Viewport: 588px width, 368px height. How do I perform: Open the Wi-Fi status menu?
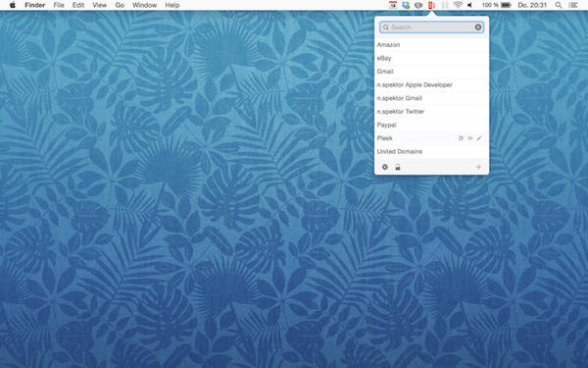point(458,5)
